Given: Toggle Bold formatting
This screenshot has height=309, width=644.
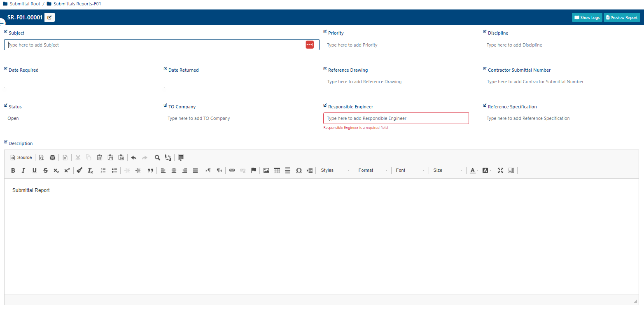Looking at the screenshot, I should pyautogui.click(x=13, y=170).
